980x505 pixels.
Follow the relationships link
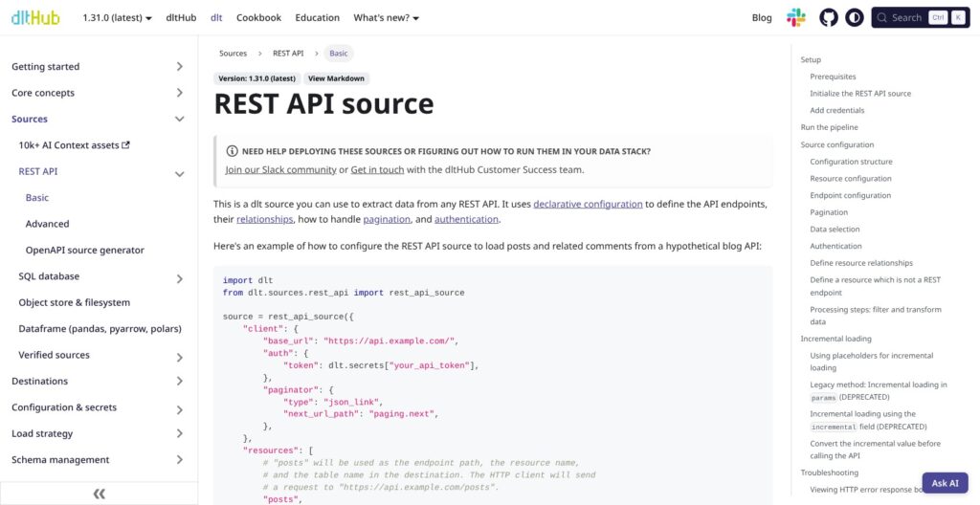pyautogui.click(x=264, y=219)
